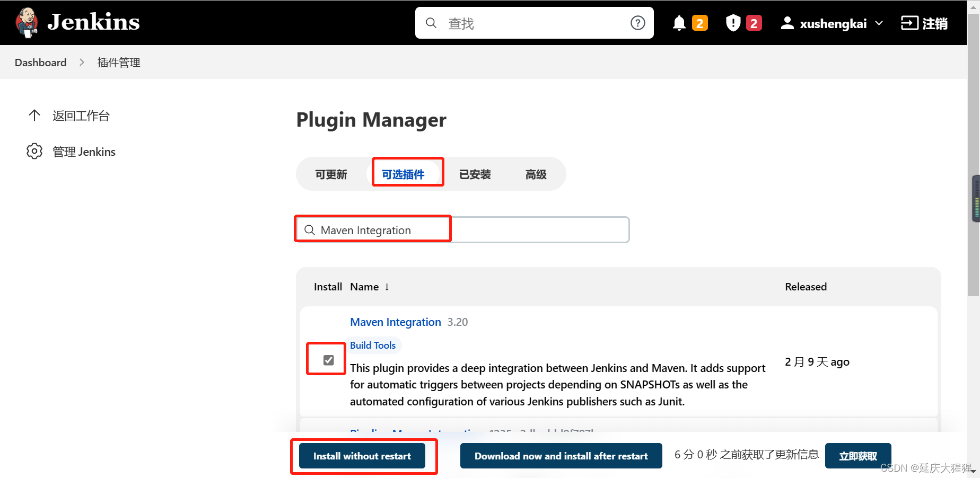Switch to the 已安装 tab
980x478 pixels.
tap(475, 174)
